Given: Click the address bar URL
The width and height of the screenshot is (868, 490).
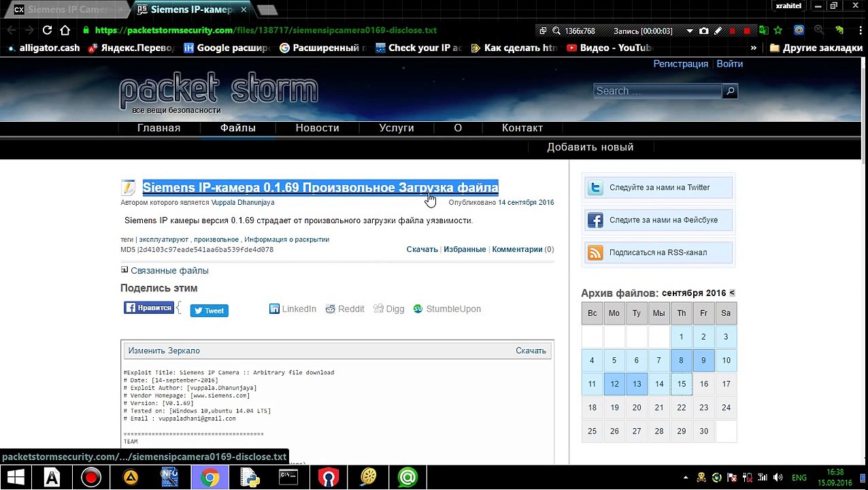Looking at the screenshot, I should [266, 30].
